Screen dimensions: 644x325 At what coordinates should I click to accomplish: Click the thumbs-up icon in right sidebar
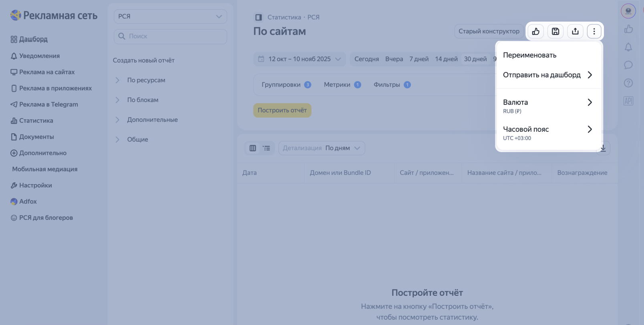pos(628,29)
